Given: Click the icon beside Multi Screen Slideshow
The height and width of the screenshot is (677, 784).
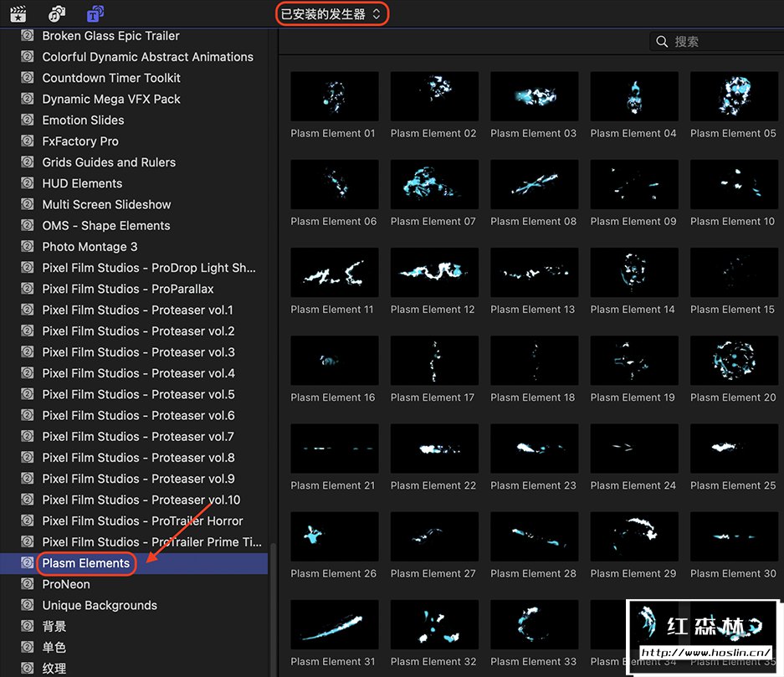Looking at the screenshot, I should (x=28, y=204).
